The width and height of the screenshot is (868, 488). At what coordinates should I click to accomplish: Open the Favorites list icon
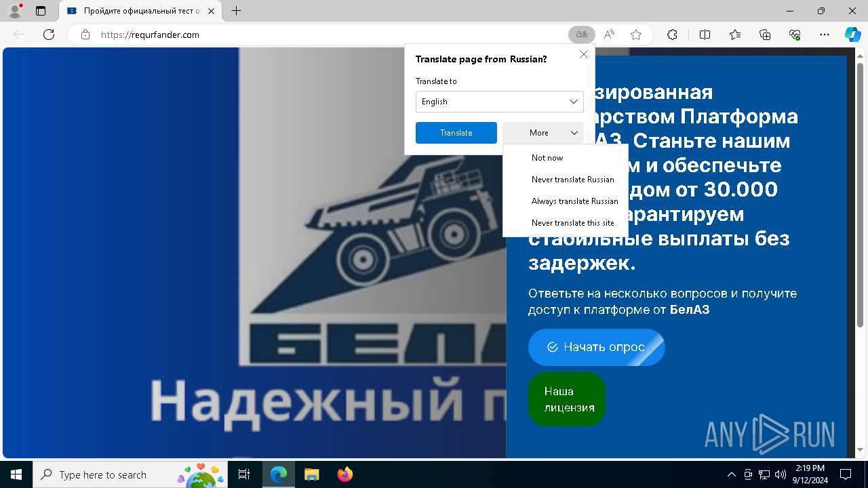tap(735, 35)
